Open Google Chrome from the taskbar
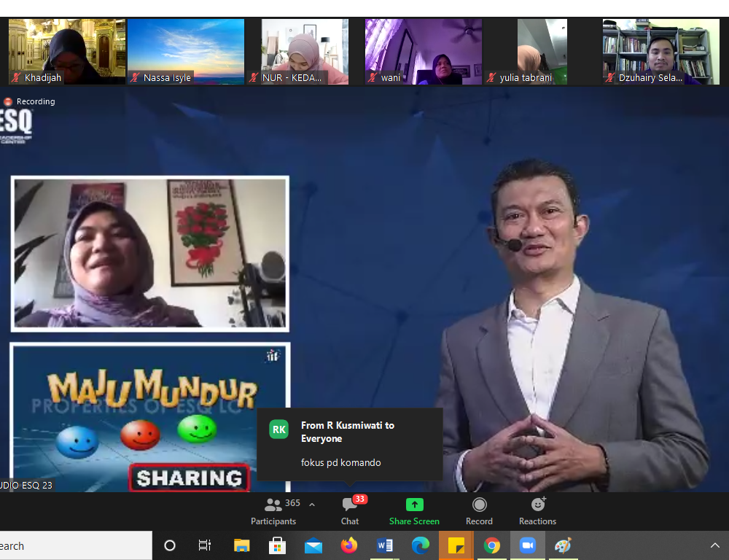Image resolution: width=729 pixels, height=560 pixels. coord(492,545)
